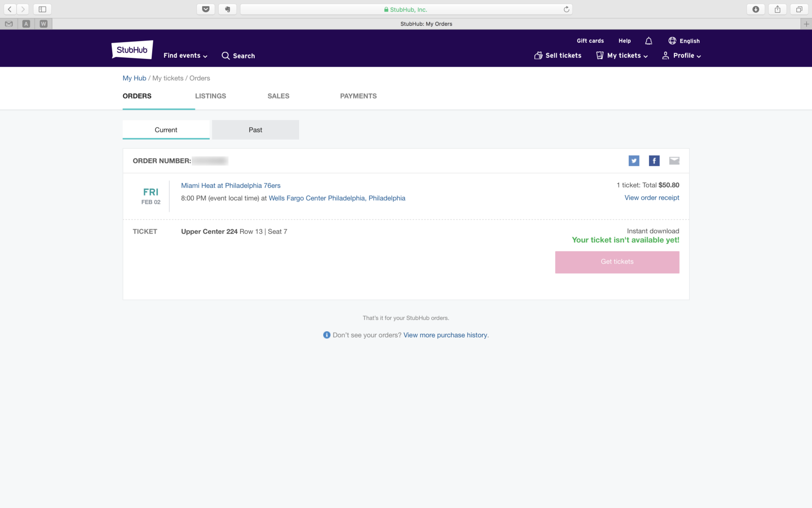Toggle the Safari sidebar button
The width and height of the screenshot is (812, 508).
point(42,9)
